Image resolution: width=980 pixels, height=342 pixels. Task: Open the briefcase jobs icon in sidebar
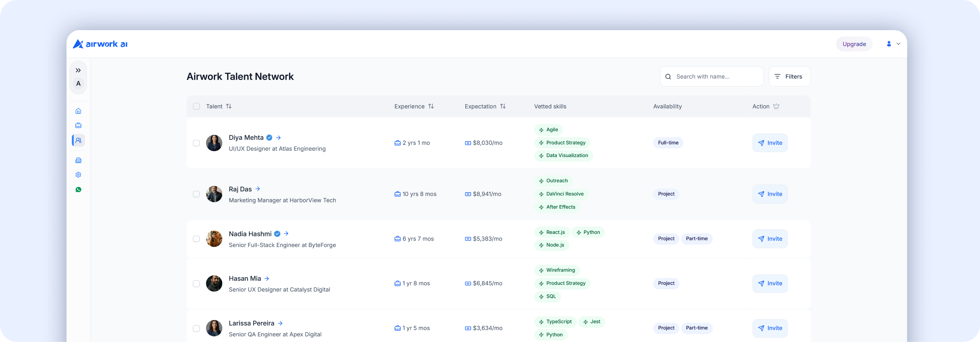(x=78, y=125)
